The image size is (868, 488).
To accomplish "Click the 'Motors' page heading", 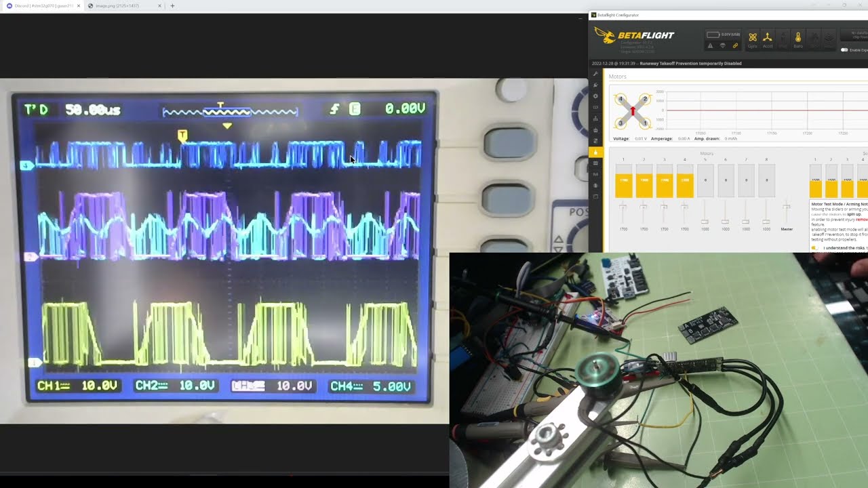I will coord(618,77).
